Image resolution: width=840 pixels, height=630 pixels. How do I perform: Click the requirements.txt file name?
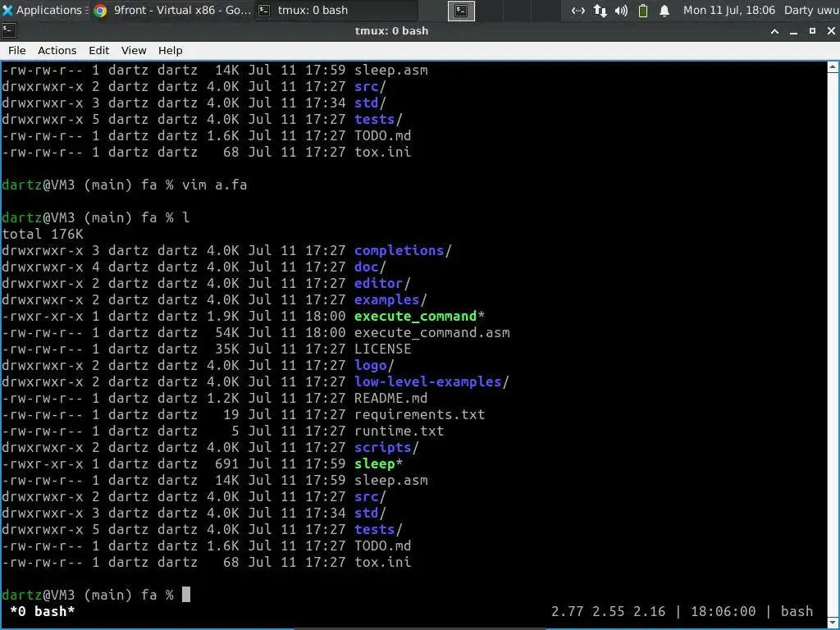419,414
